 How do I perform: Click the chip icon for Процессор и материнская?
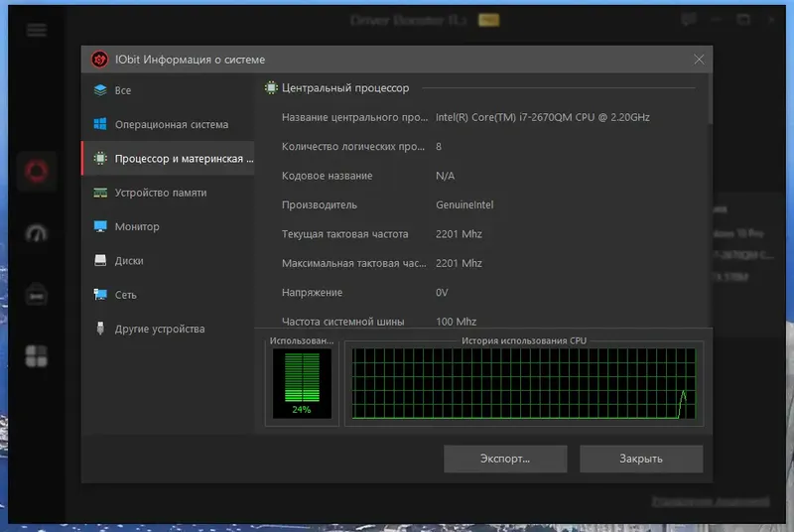pyautogui.click(x=100, y=158)
